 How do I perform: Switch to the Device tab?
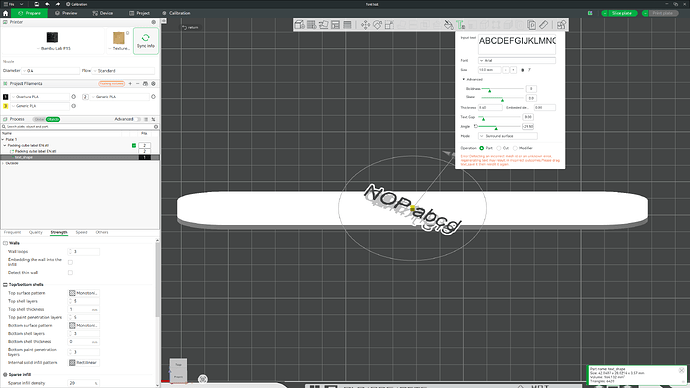(103, 13)
